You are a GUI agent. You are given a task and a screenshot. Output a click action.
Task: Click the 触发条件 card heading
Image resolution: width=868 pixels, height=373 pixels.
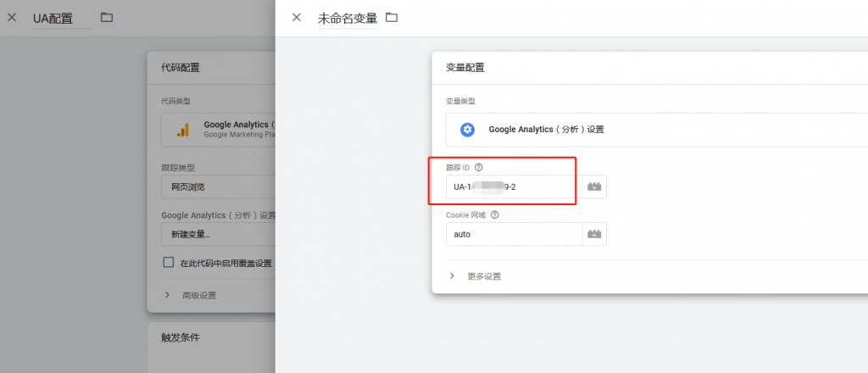pos(181,337)
